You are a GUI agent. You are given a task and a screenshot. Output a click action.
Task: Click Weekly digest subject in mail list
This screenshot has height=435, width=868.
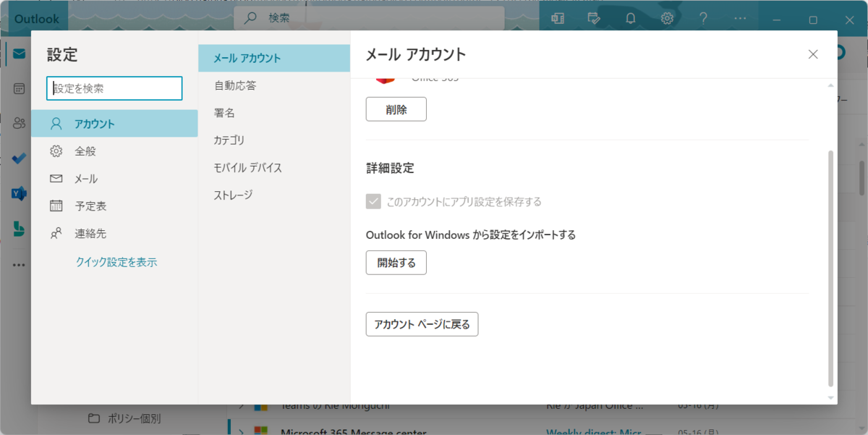click(x=593, y=432)
